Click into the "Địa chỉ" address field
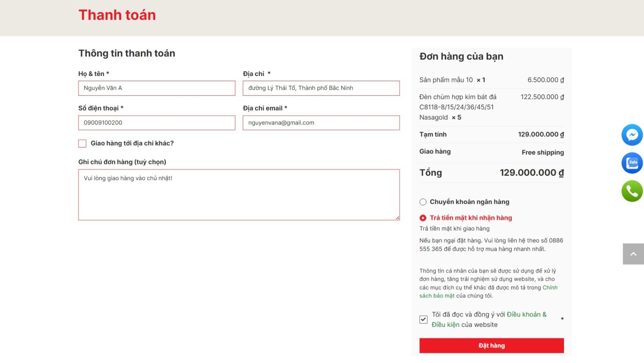 click(x=321, y=88)
